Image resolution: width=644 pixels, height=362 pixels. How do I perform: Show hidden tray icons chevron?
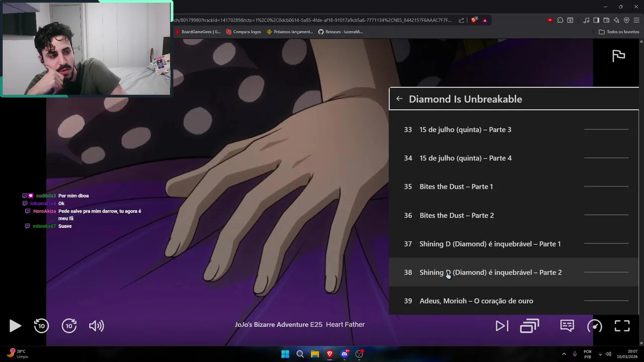coord(563,354)
